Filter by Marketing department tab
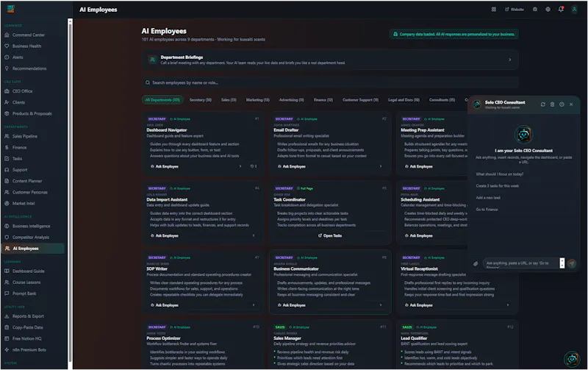Viewport: 588px width, 370px height. (x=258, y=100)
